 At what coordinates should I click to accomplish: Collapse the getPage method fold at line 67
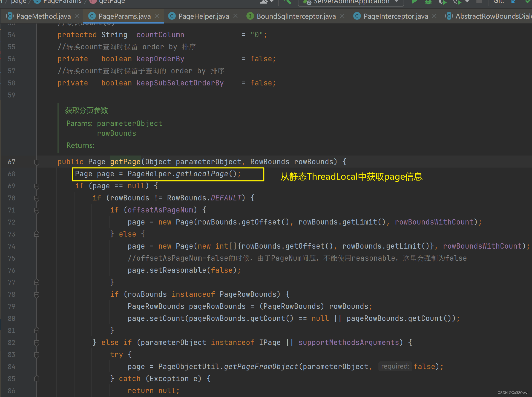click(x=37, y=162)
